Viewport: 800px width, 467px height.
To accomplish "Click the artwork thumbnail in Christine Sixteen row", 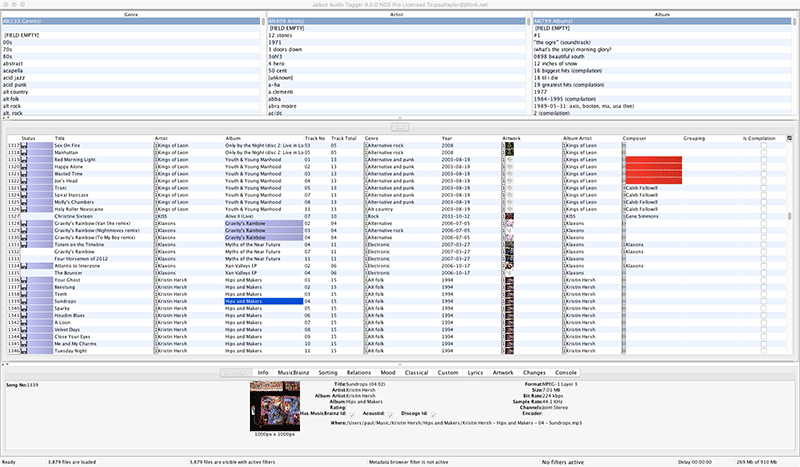I will tap(507, 215).
